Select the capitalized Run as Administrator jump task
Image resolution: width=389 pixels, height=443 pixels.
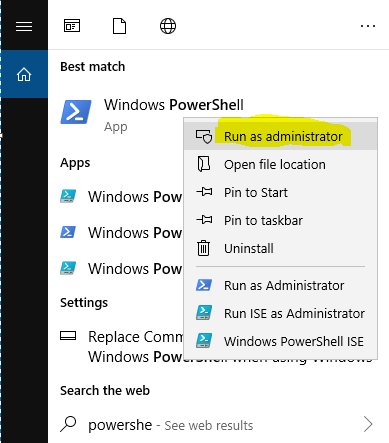[281, 285]
